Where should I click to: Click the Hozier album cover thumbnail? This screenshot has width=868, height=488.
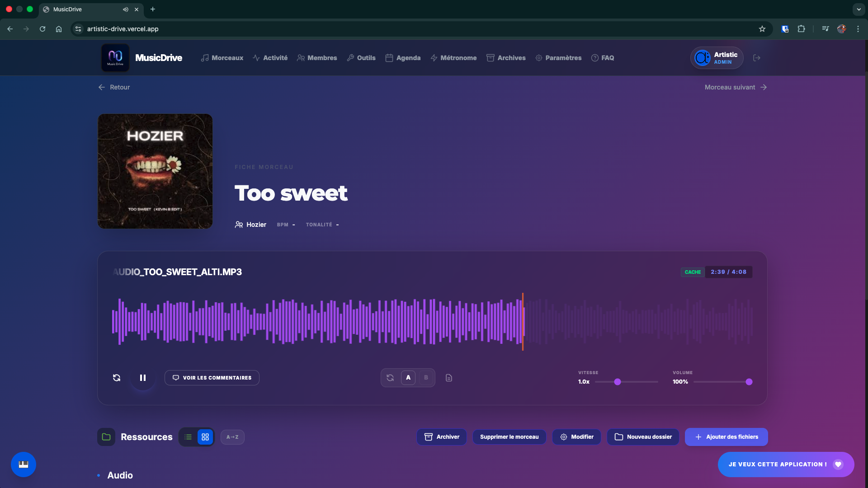(155, 171)
